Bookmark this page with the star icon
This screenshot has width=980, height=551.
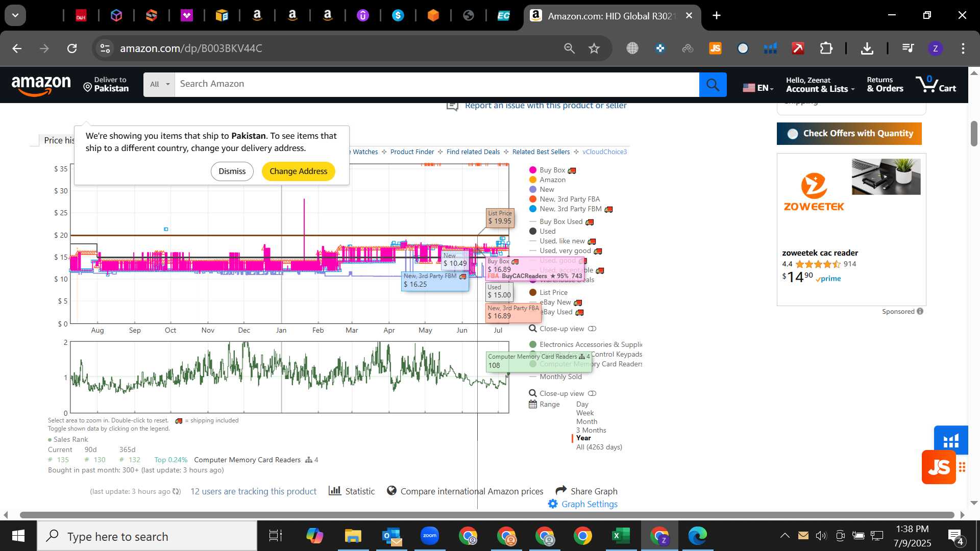pos(594,48)
